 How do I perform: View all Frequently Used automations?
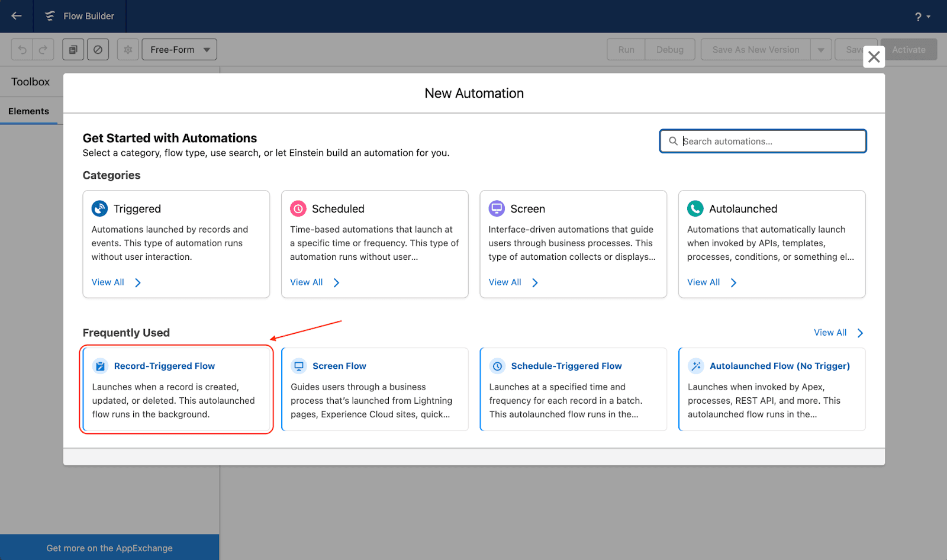coord(838,333)
